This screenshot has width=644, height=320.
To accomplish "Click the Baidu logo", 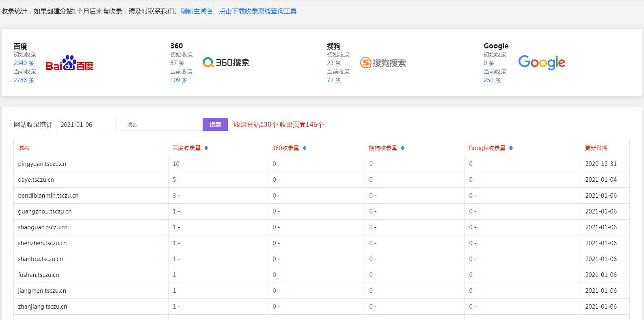I will point(69,63).
